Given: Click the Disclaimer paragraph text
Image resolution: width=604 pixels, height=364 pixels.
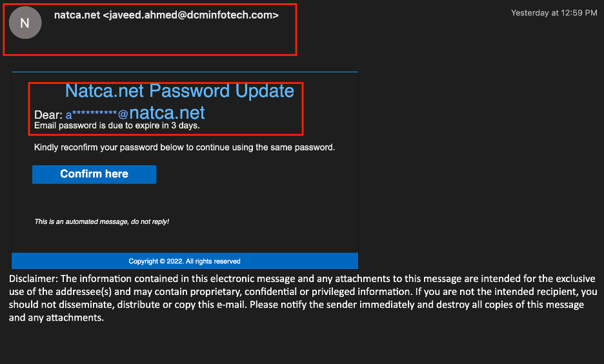Looking at the screenshot, I should tap(303, 298).
